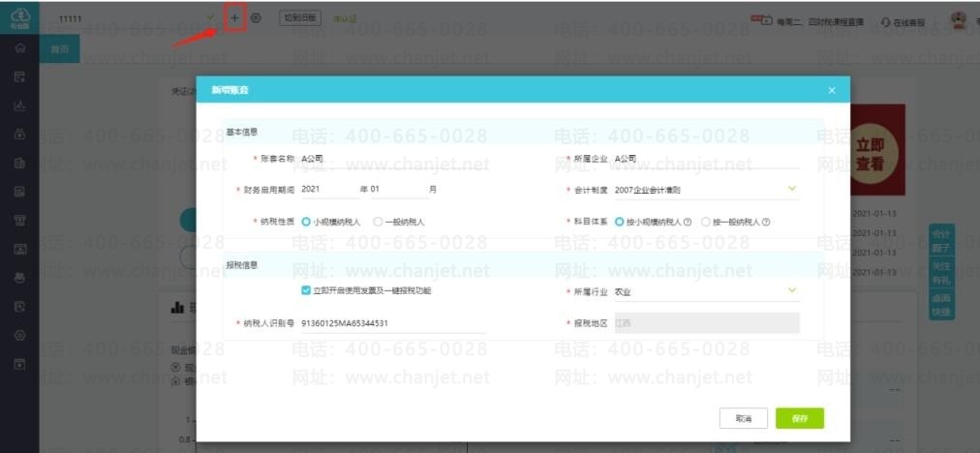Open the user avatar at top right
Image resolution: width=980 pixels, height=453 pixels.
point(959,20)
